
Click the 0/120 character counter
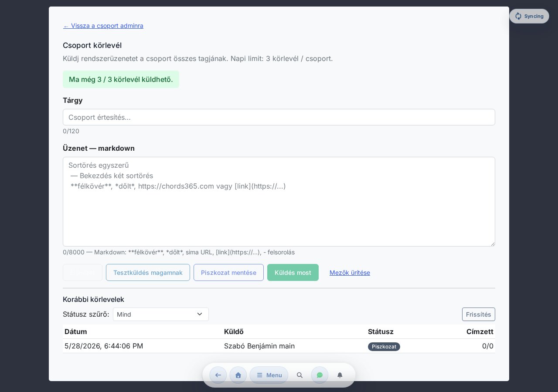(x=71, y=131)
